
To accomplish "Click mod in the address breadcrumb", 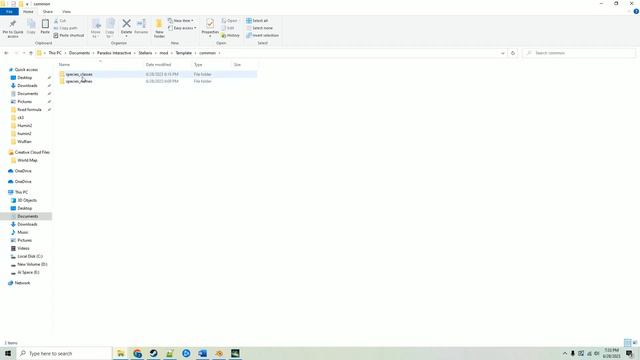I will click(x=164, y=53).
